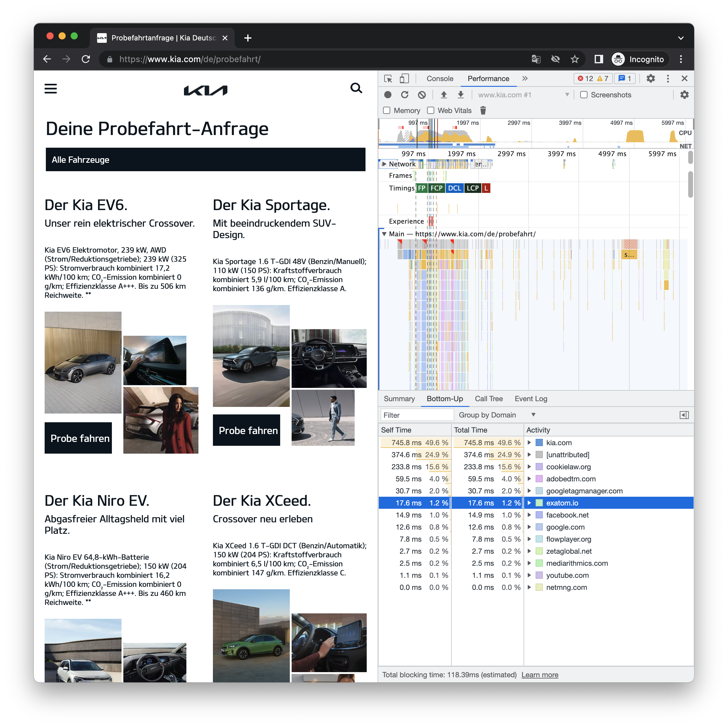Click the FCP timing marker
The width and height of the screenshot is (728, 727).
tap(436, 188)
